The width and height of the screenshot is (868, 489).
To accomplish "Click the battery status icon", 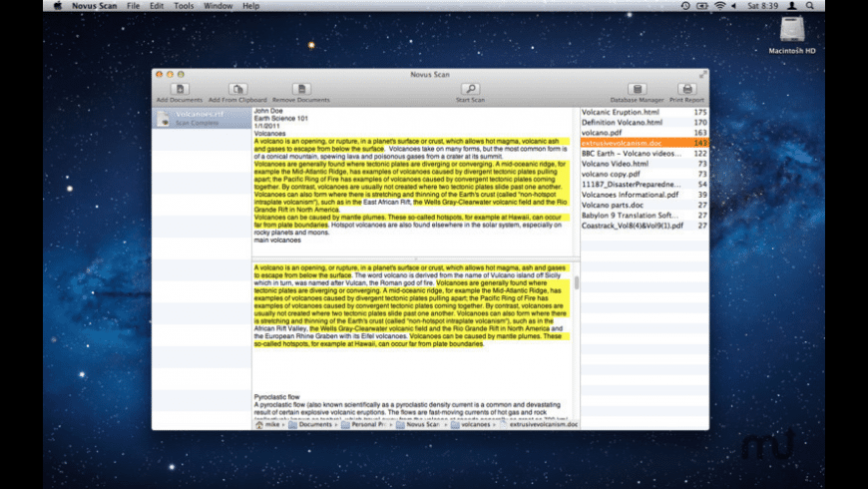I will 702,6.
